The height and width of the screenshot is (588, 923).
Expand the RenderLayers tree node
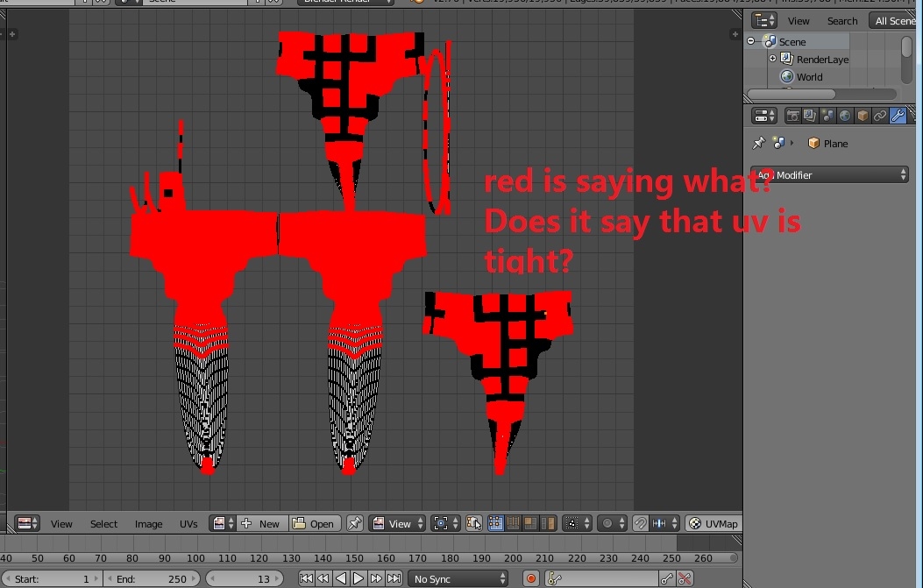click(772, 59)
